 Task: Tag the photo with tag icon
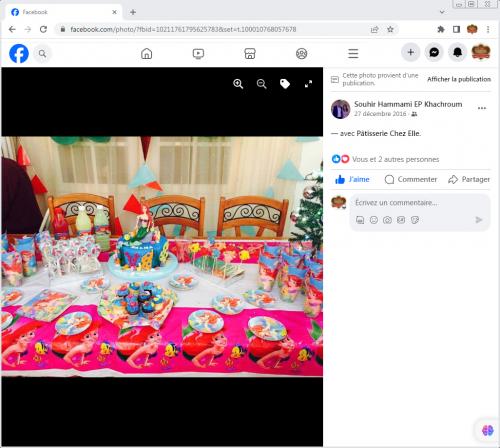coord(285,84)
